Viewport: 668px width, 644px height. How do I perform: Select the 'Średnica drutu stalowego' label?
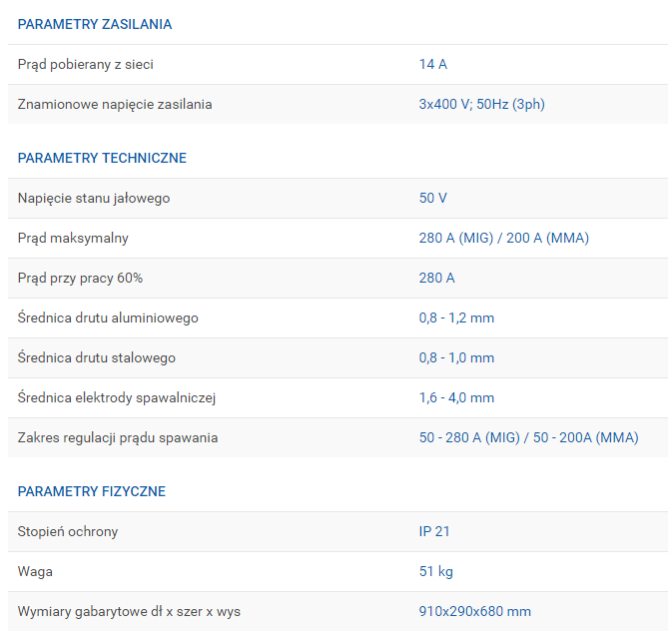point(97,357)
